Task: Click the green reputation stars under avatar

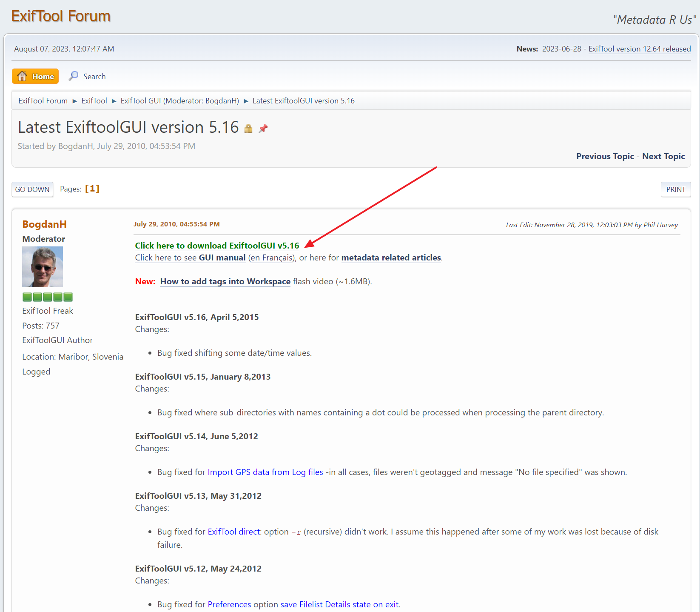Action: pos(48,297)
